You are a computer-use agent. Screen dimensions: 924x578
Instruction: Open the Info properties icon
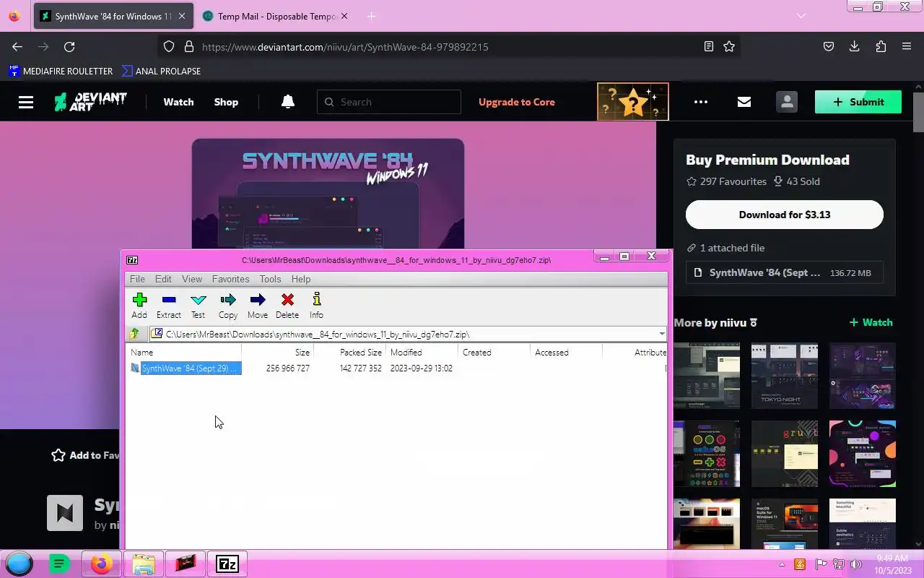point(316,305)
